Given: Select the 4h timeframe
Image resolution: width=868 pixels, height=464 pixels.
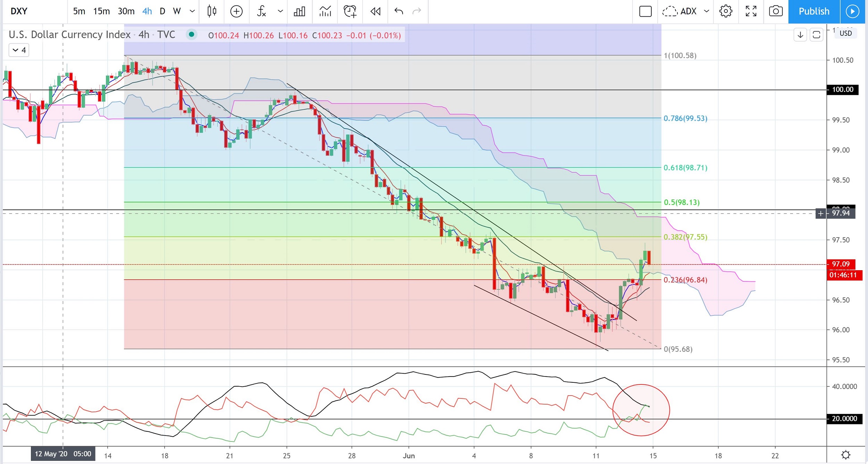Looking at the screenshot, I should 147,11.
